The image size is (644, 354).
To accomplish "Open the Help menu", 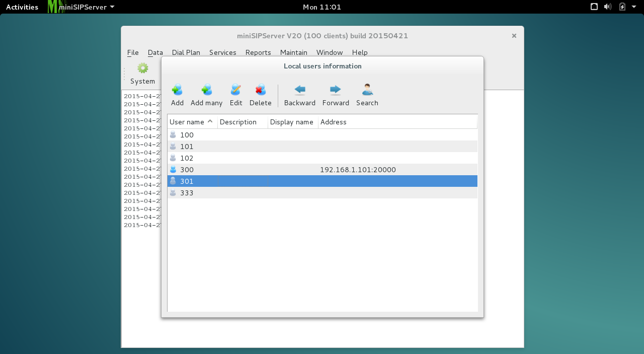I will (360, 52).
